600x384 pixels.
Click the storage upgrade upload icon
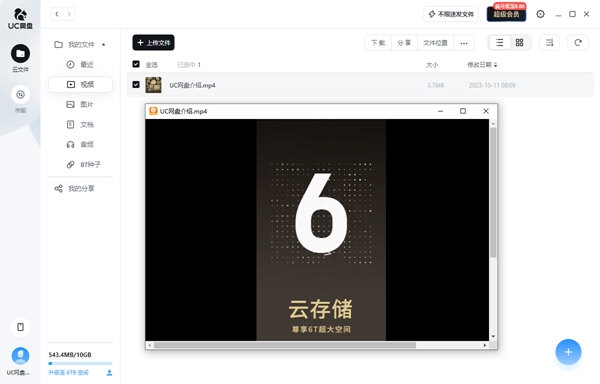(109, 373)
